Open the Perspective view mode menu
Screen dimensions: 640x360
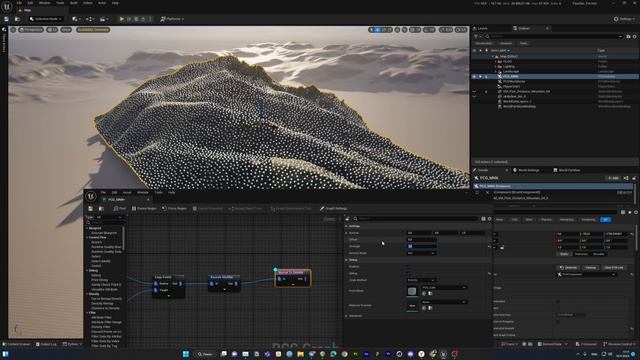pyautogui.click(x=31, y=30)
